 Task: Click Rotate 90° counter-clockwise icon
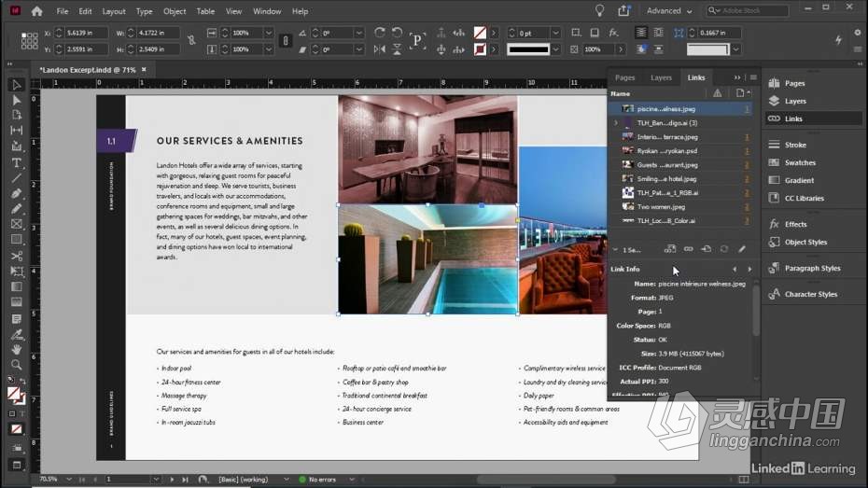pyautogui.click(x=397, y=33)
